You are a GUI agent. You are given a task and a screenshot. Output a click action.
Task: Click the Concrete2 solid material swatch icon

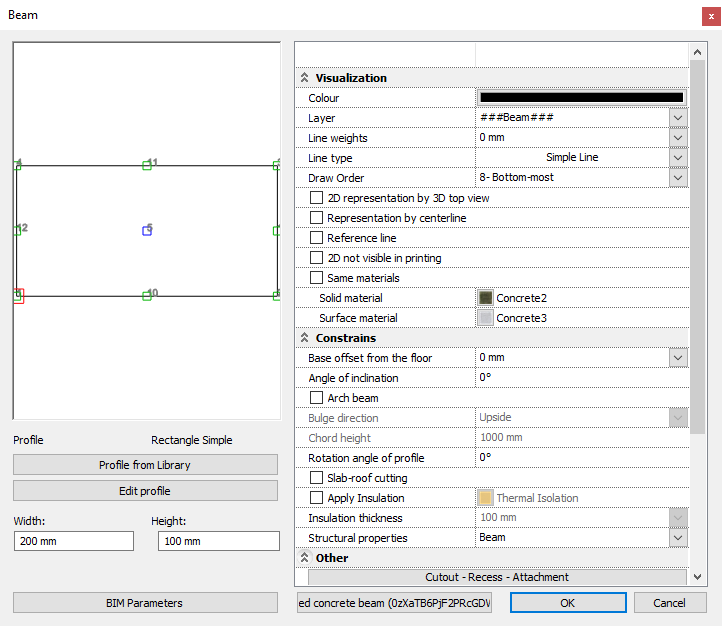(485, 298)
